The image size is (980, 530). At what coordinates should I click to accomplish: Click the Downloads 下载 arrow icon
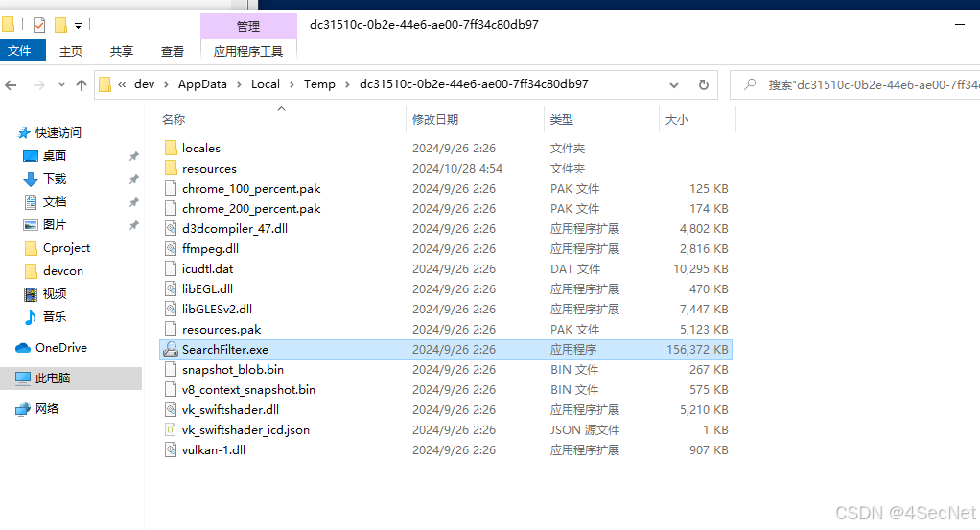point(31,179)
